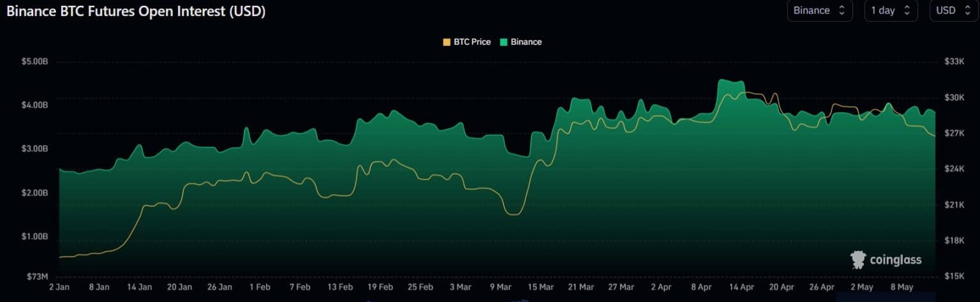The width and height of the screenshot is (980, 302).
Task: Click the 25 Feb date label
Action: [420, 287]
